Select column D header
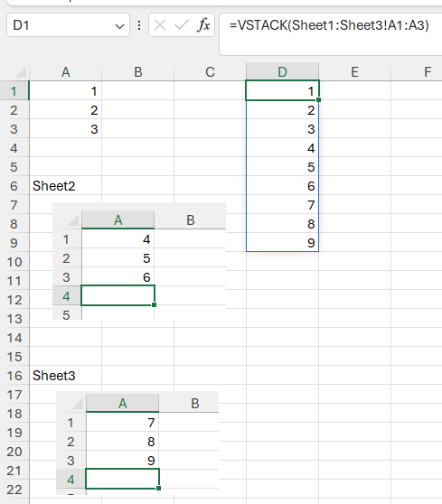Viewport: 442px width, 504px height. click(x=282, y=72)
